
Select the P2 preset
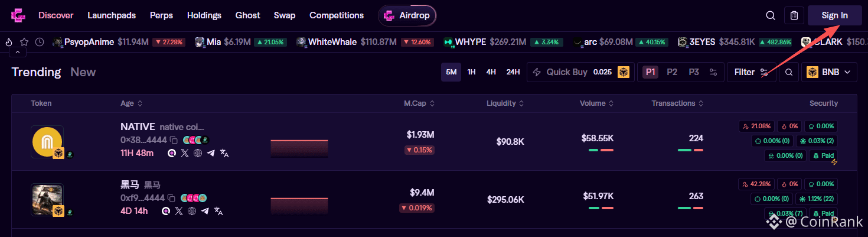pos(672,72)
